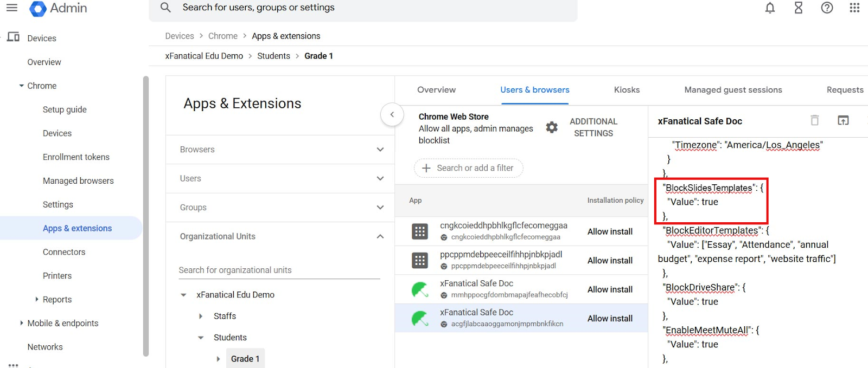868x368 pixels.
Task: Collapse the xFanatical Edu Demo tree node
Action: pos(183,295)
